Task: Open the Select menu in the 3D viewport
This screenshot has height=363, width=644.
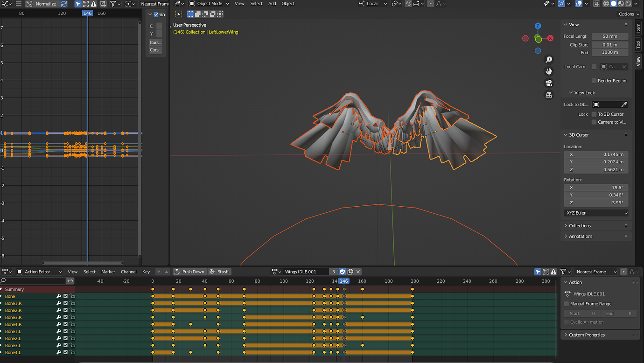Action: 256,3
